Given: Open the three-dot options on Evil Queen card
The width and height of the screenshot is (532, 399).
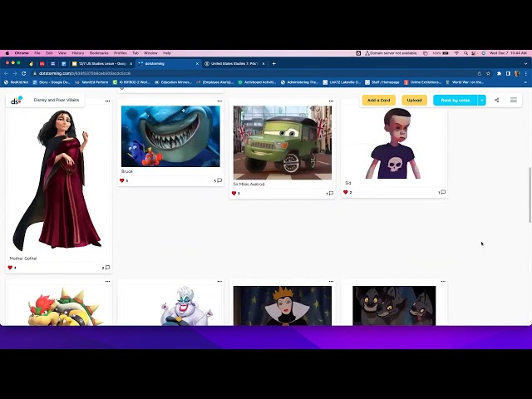Looking at the screenshot, I should (331, 281).
